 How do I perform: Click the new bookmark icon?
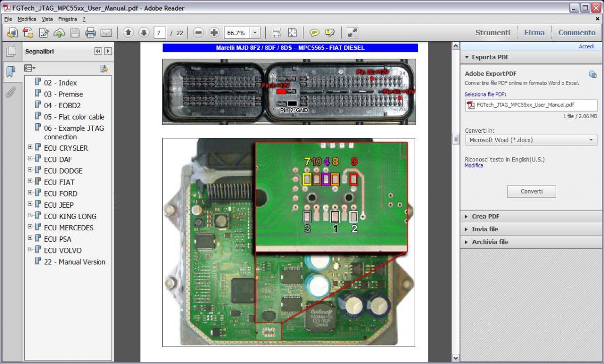tap(104, 68)
